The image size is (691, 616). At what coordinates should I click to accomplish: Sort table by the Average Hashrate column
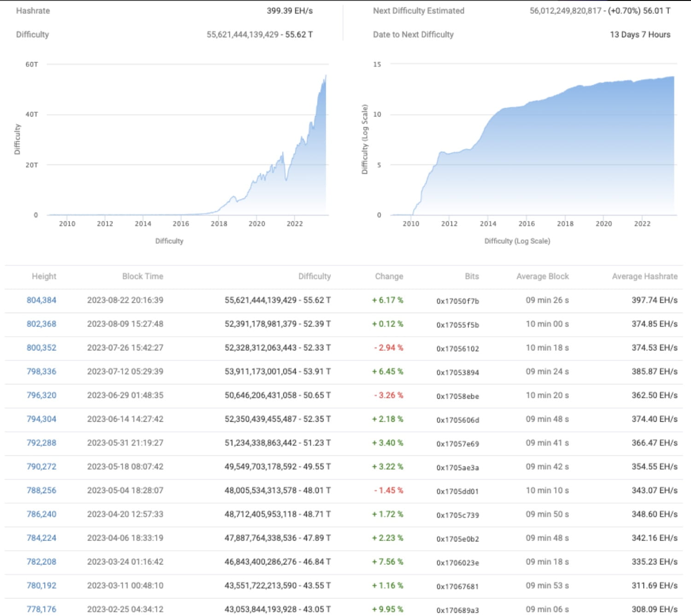pos(644,276)
